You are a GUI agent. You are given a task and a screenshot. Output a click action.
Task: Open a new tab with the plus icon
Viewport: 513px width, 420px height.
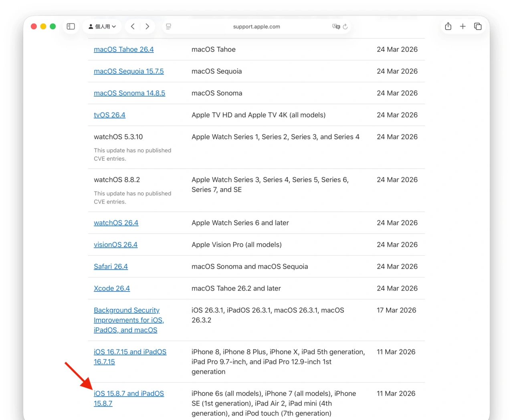coord(463,26)
